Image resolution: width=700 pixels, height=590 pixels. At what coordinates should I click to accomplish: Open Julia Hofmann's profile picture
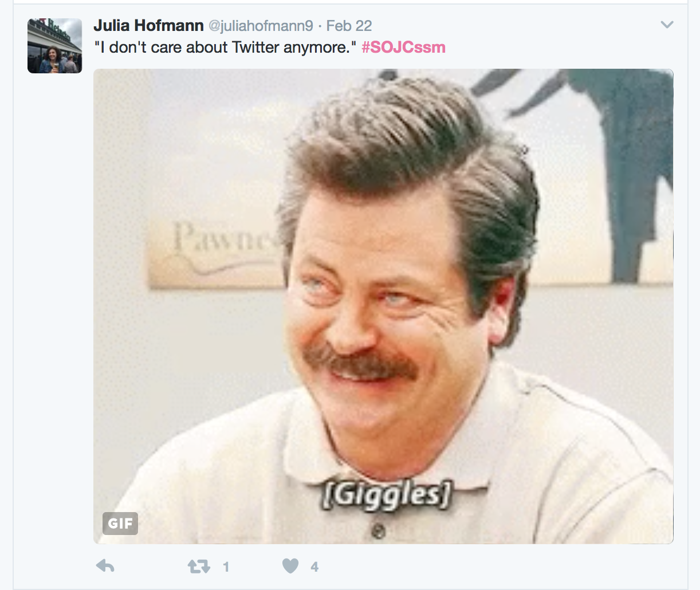[54, 46]
